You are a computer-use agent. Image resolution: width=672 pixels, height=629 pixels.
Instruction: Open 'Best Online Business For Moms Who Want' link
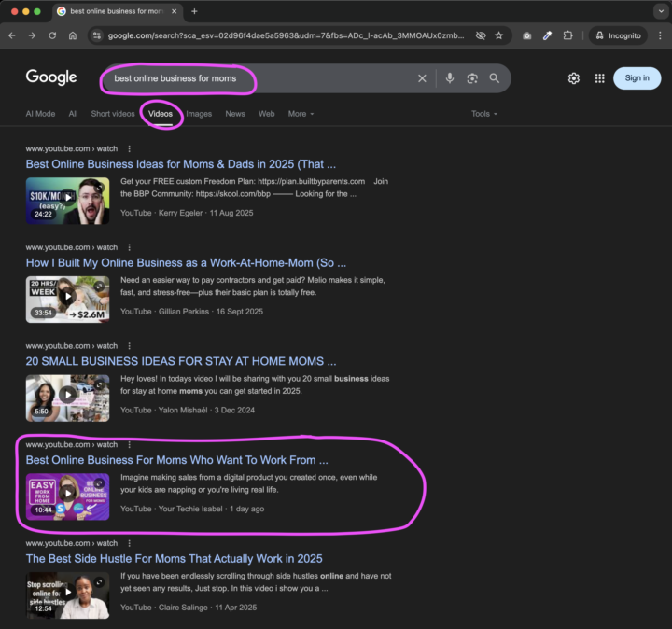[177, 460]
